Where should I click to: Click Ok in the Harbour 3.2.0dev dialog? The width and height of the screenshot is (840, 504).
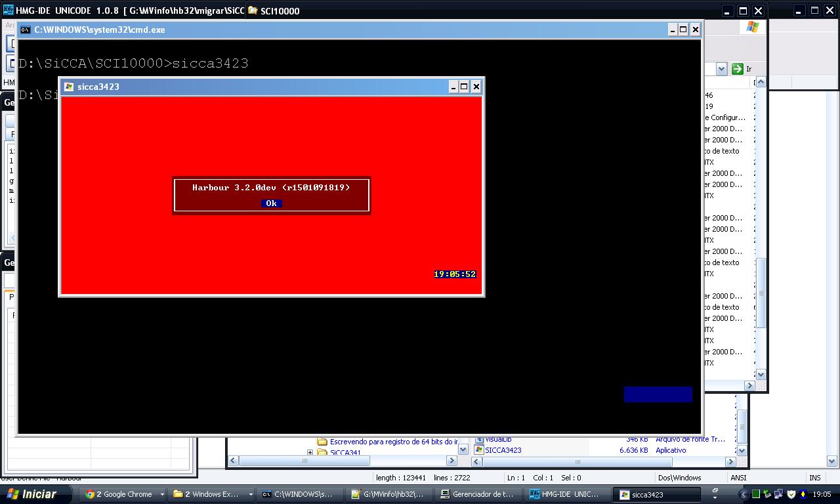click(271, 203)
